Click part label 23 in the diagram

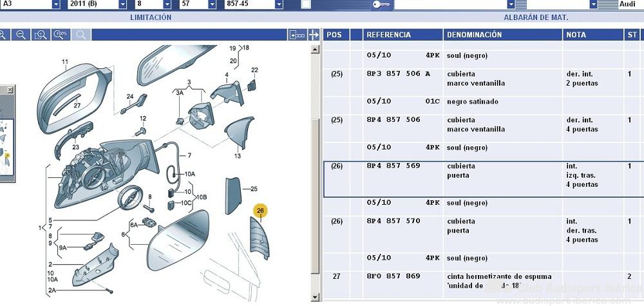[x=75, y=147]
